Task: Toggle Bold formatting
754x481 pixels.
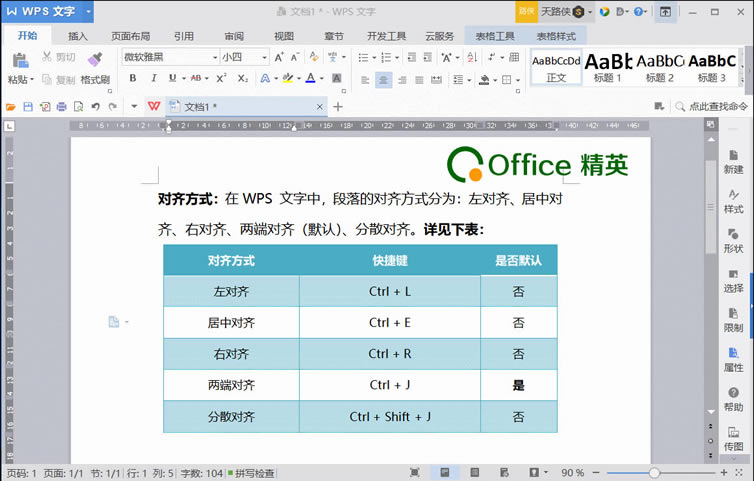Action: pyautogui.click(x=133, y=78)
